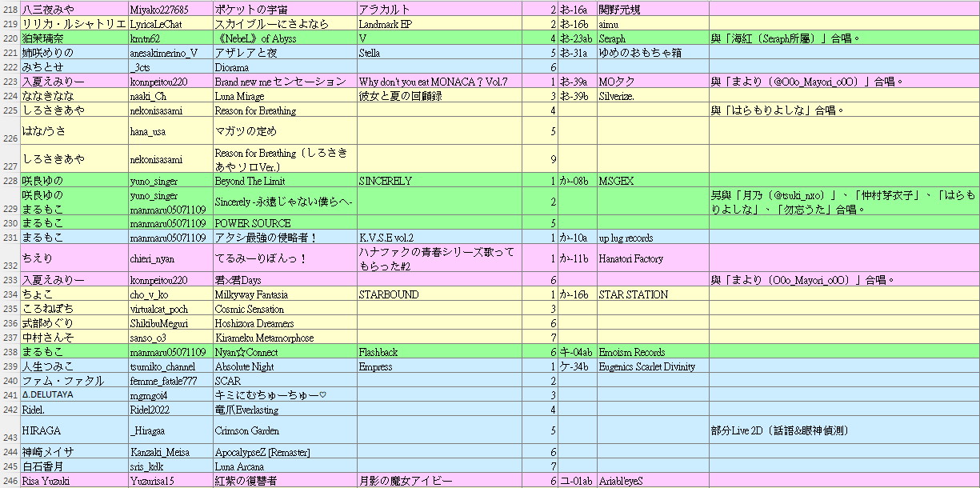Select the Eugenics Scarlet Divinity cell
This screenshot has width=980, height=488.
pyautogui.click(x=653, y=367)
